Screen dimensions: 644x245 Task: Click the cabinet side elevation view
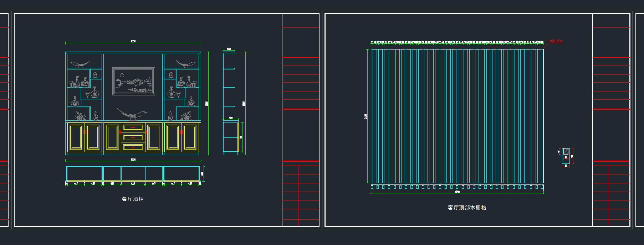(230, 103)
